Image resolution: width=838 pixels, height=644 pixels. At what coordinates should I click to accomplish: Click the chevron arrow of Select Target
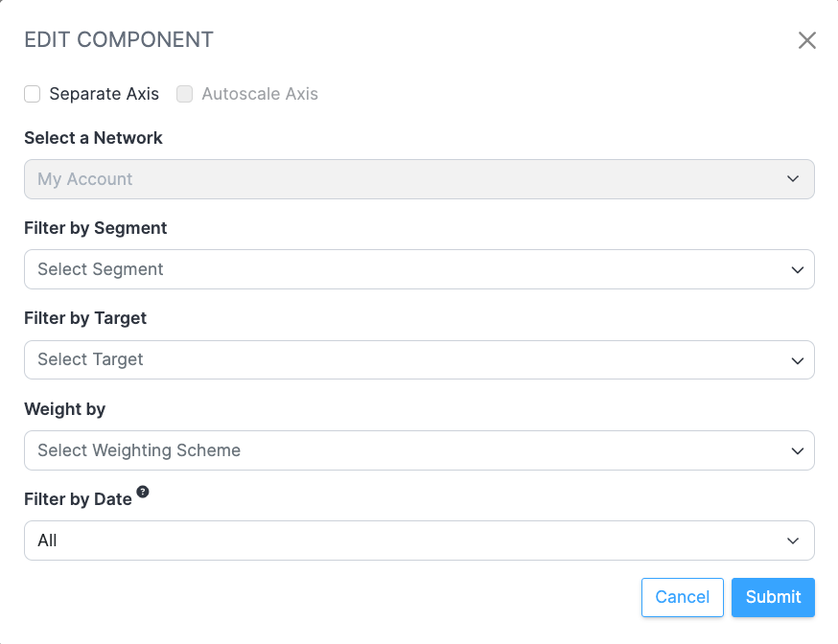pyautogui.click(x=797, y=360)
